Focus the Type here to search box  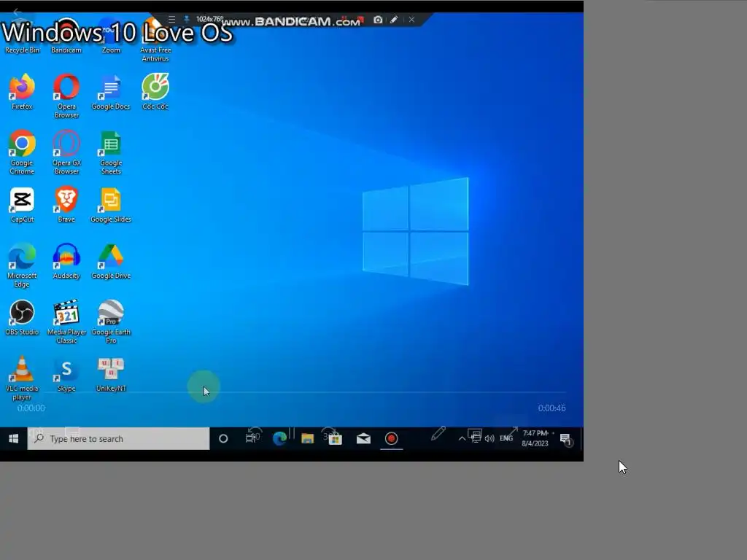(x=118, y=438)
